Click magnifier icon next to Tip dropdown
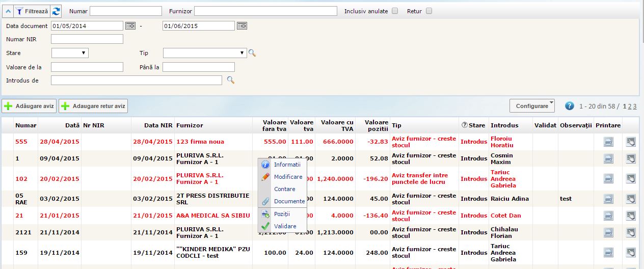The image size is (644, 269). (252, 53)
